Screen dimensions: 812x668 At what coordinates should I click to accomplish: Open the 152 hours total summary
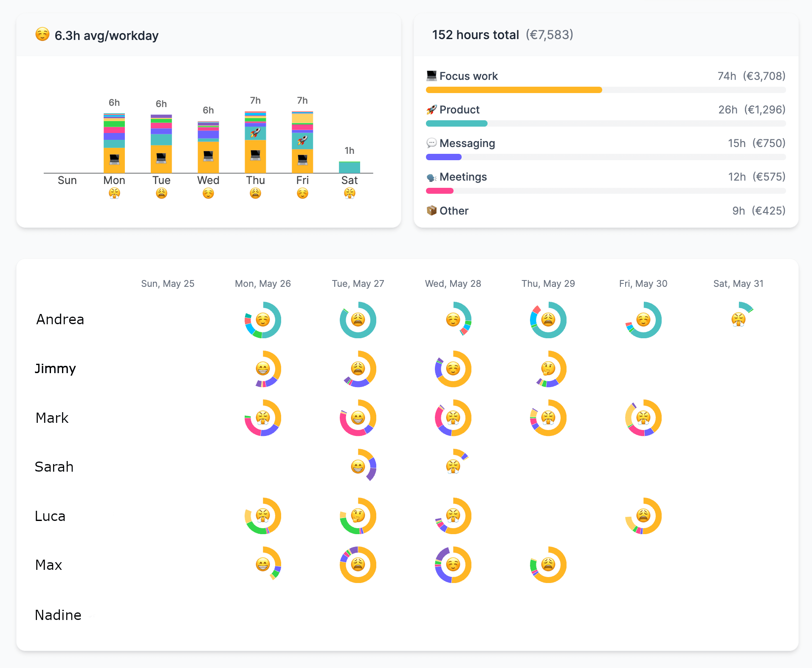475,35
